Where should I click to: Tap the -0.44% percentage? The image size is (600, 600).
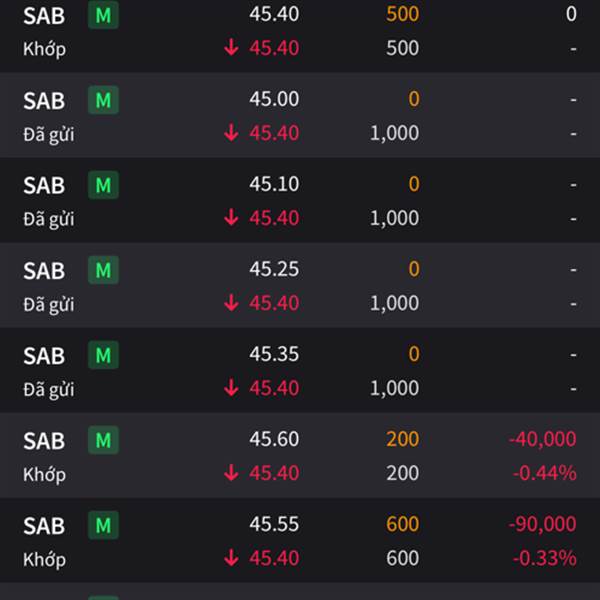pyautogui.click(x=545, y=473)
